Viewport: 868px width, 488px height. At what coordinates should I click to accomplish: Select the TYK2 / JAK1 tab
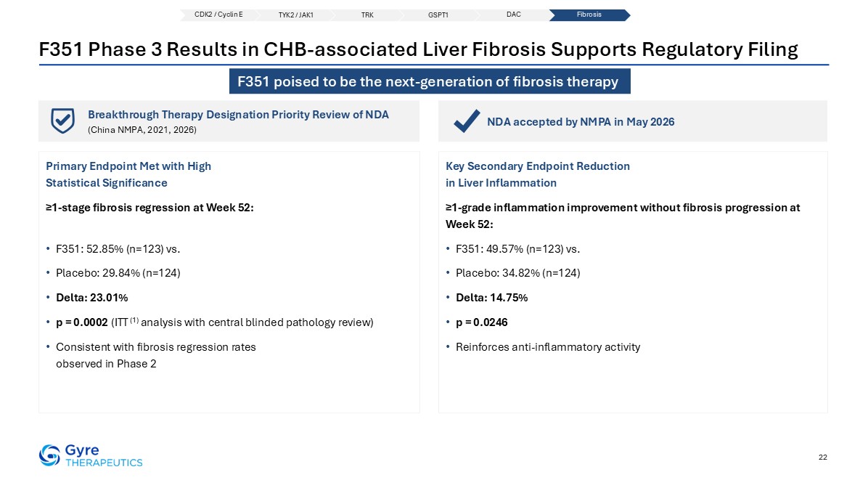[295, 15]
